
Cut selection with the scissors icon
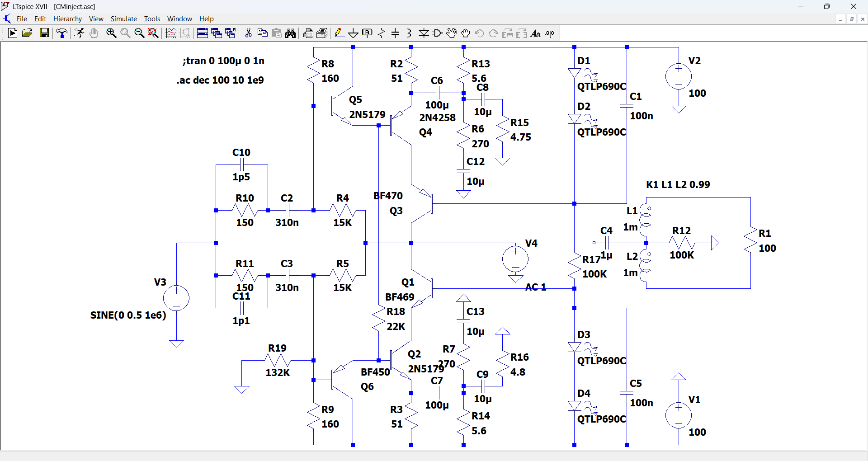(x=248, y=33)
